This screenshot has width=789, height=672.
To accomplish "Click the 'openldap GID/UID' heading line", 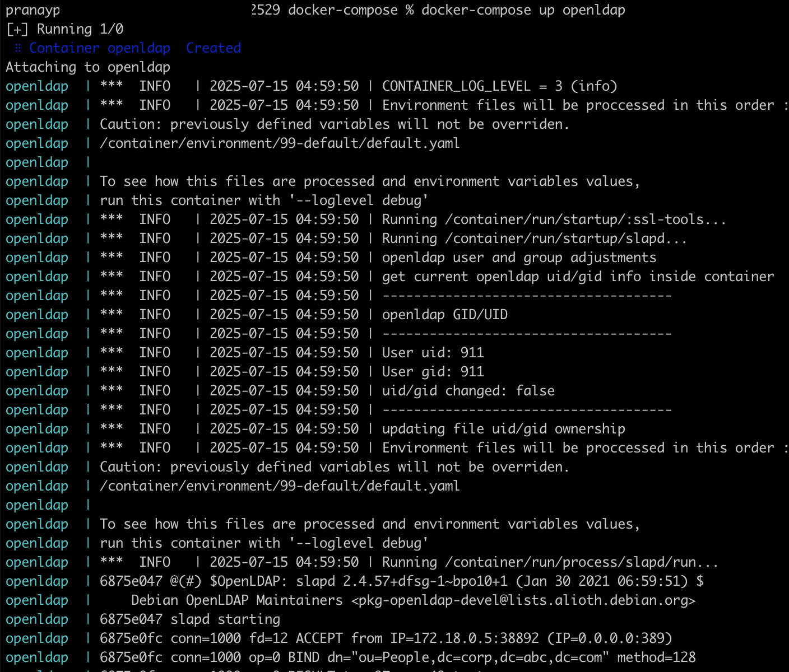I will (x=444, y=315).
